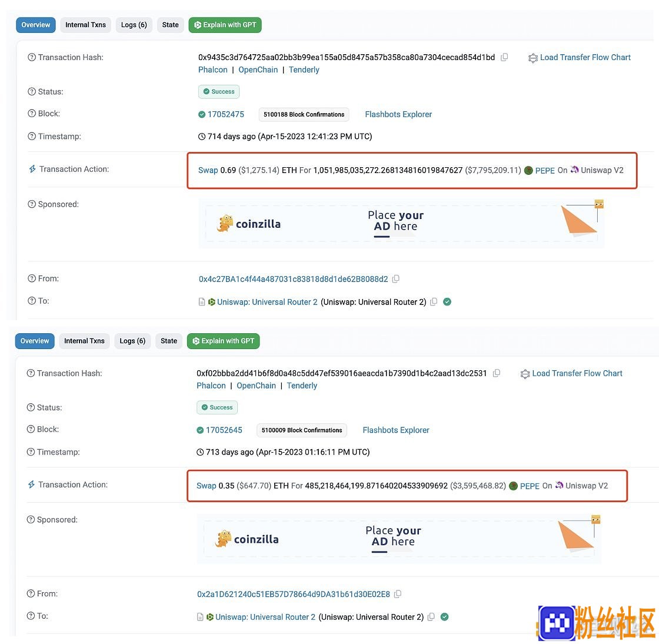The image size is (659, 644).
Task: Click green verified checkmark in top To row
Action: 447,301
